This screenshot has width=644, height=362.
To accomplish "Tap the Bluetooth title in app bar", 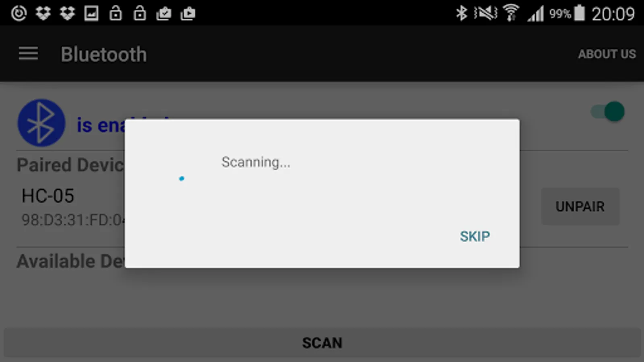I will tap(104, 54).
